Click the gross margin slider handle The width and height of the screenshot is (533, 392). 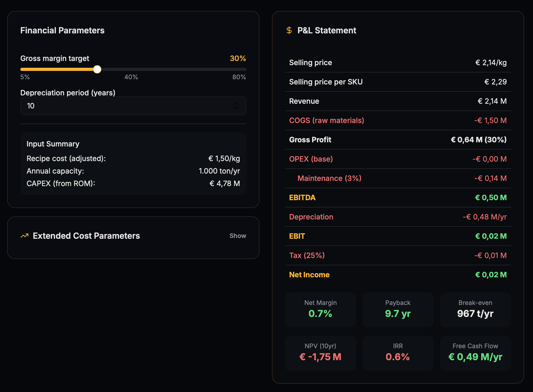tap(97, 69)
